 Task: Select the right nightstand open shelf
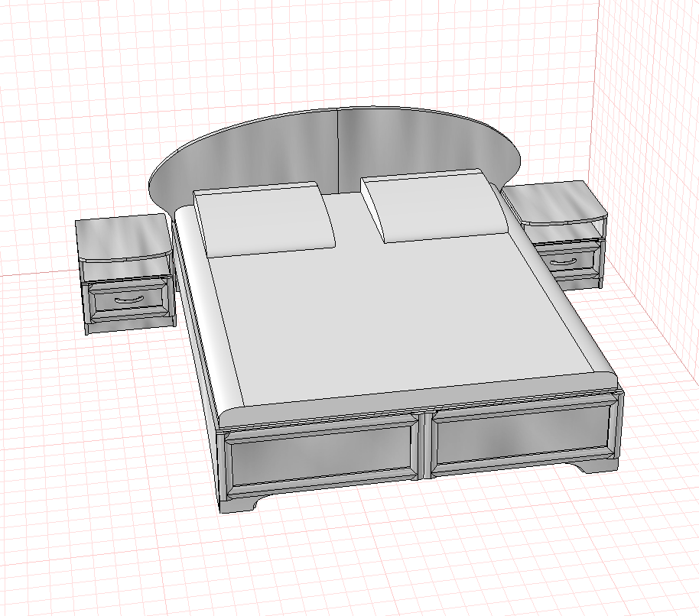tap(563, 232)
